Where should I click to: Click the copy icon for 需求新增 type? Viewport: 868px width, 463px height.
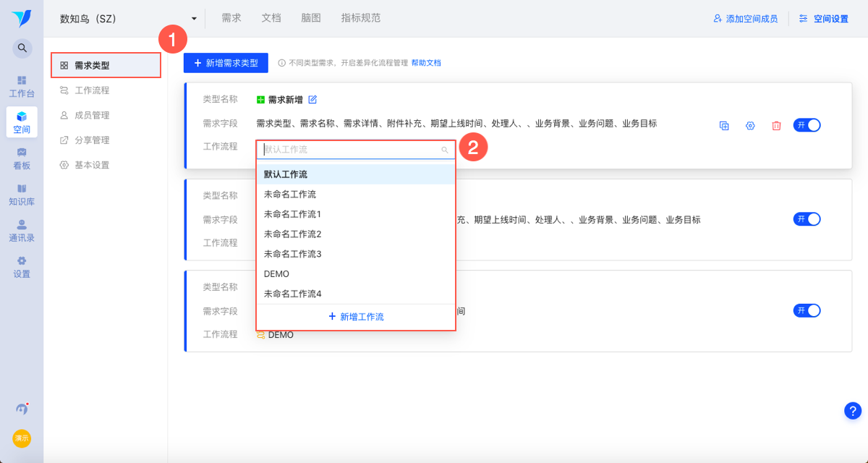(x=724, y=126)
